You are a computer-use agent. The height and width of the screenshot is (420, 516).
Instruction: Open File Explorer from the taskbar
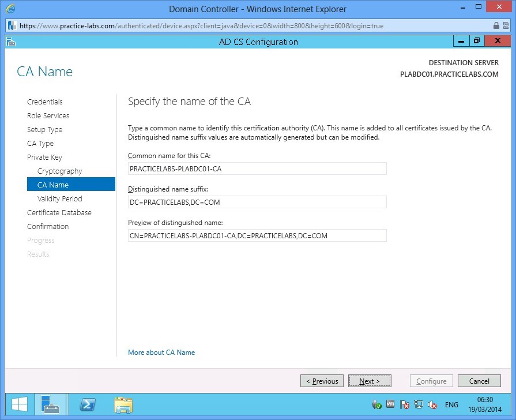click(123, 404)
